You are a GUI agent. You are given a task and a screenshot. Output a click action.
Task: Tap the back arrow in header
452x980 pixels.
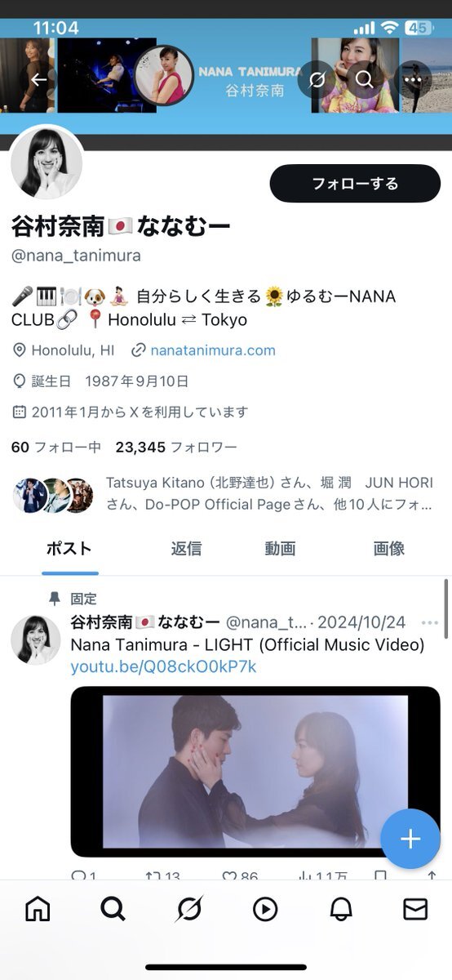[38, 79]
